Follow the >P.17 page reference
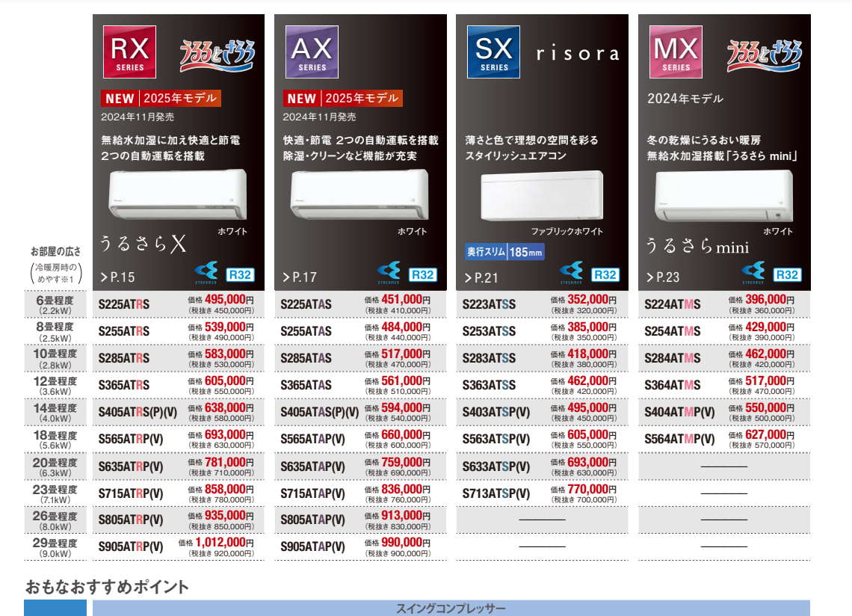 pyautogui.click(x=300, y=277)
